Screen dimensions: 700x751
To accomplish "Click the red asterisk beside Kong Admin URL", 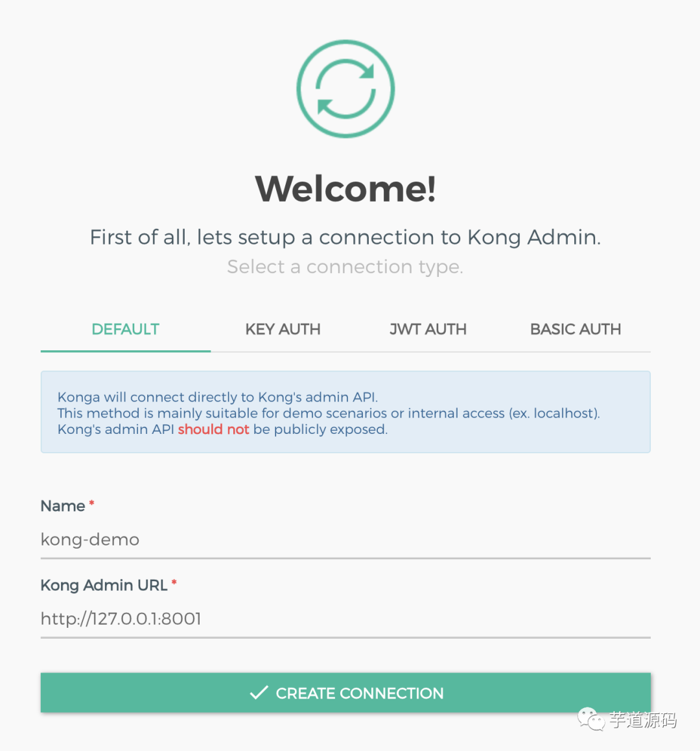I will 174,582.
